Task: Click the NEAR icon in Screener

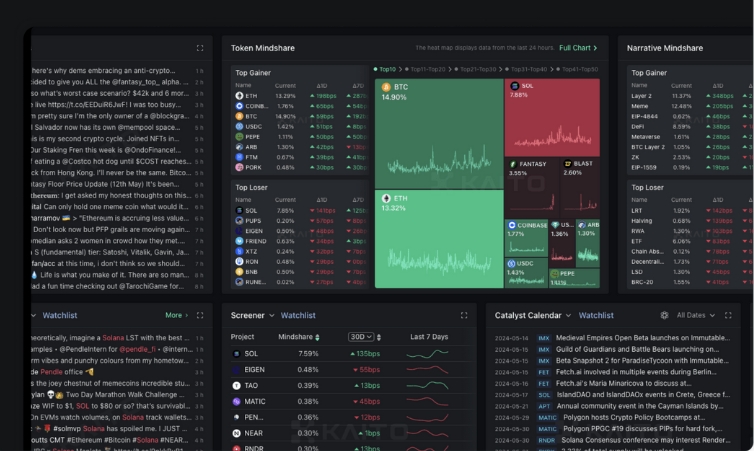Action: click(x=236, y=433)
